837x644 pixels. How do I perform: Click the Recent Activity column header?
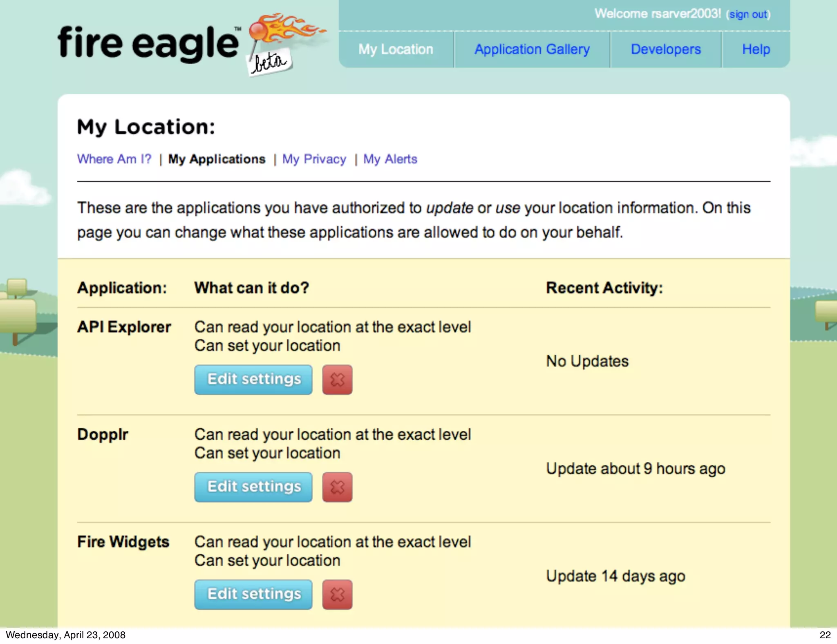coord(604,288)
